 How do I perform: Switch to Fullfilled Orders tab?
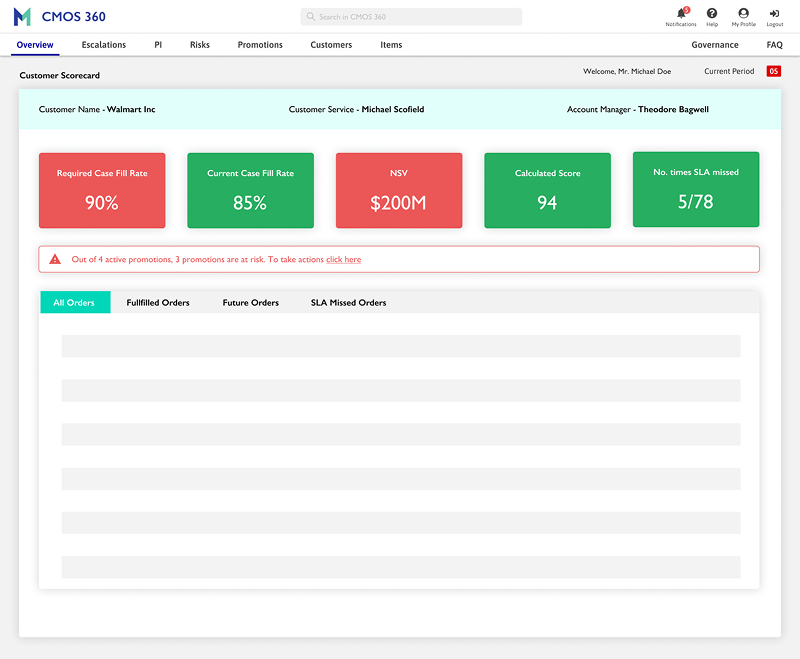pos(158,302)
